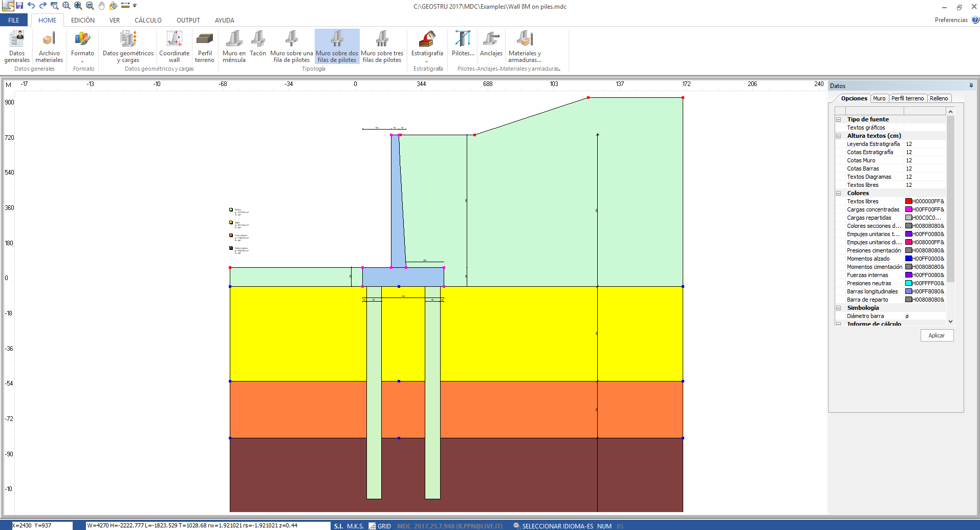Click the Textos libres red color swatch
The image size is (980, 530).
908,201
